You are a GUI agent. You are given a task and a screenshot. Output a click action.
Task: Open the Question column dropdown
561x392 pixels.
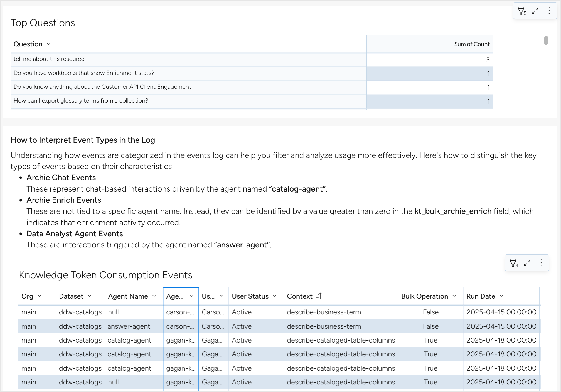[x=48, y=44]
